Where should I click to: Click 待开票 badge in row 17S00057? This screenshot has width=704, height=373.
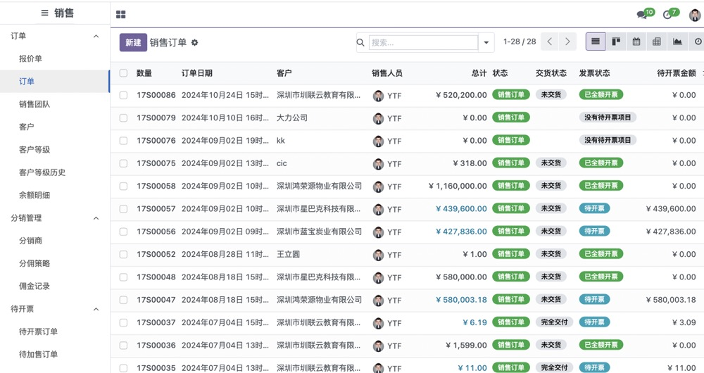(594, 208)
